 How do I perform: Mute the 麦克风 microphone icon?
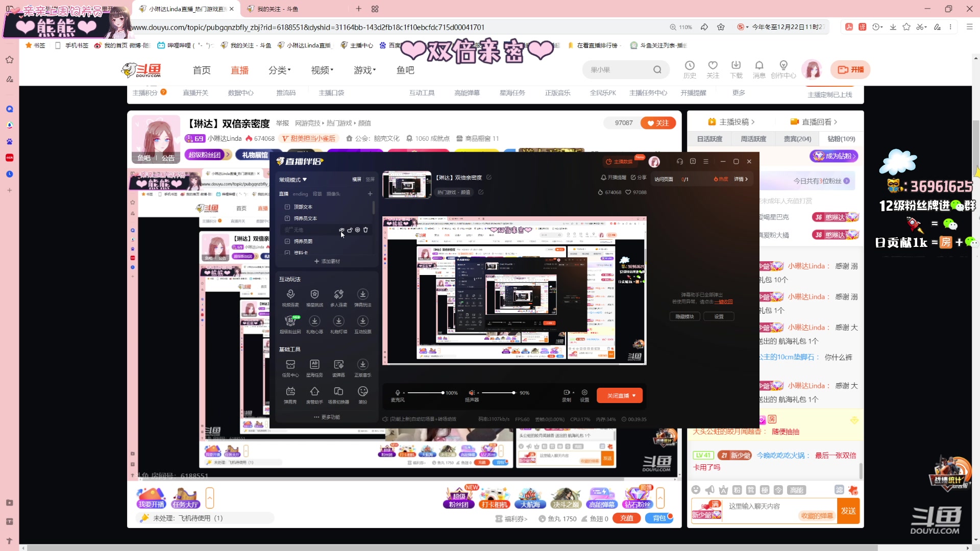(x=398, y=392)
